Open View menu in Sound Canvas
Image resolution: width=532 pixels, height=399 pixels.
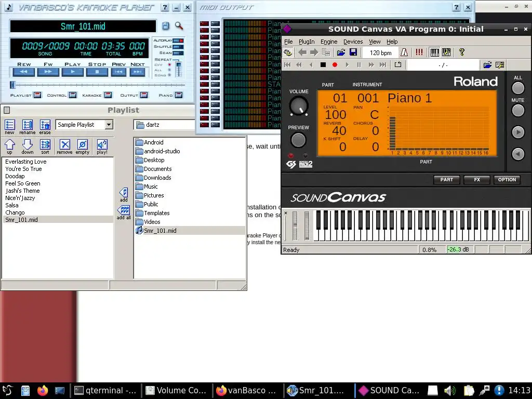click(x=375, y=42)
